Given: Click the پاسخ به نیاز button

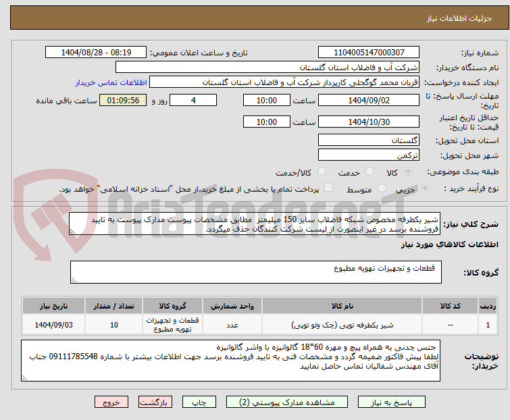Looking at the screenshot, I should point(392,402).
